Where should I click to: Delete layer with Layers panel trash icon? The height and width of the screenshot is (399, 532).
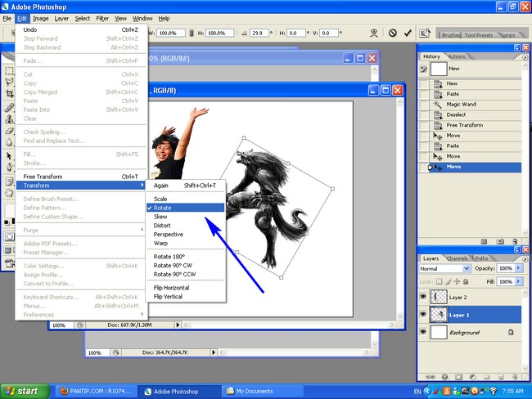[x=515, y=377]
